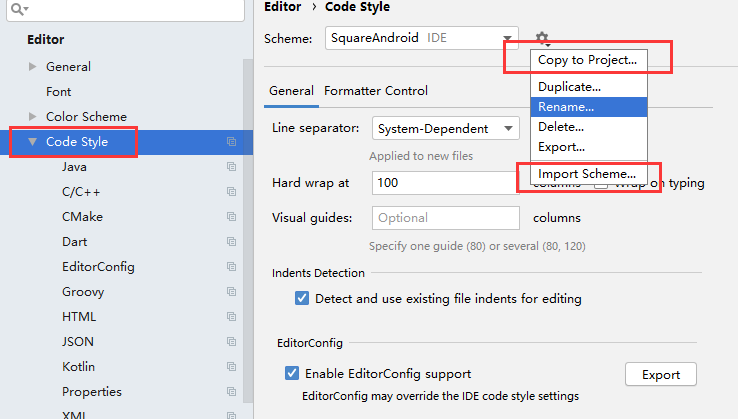Expand the General tree node
Screen dimensions: 738x419
(x=33, y=67)
